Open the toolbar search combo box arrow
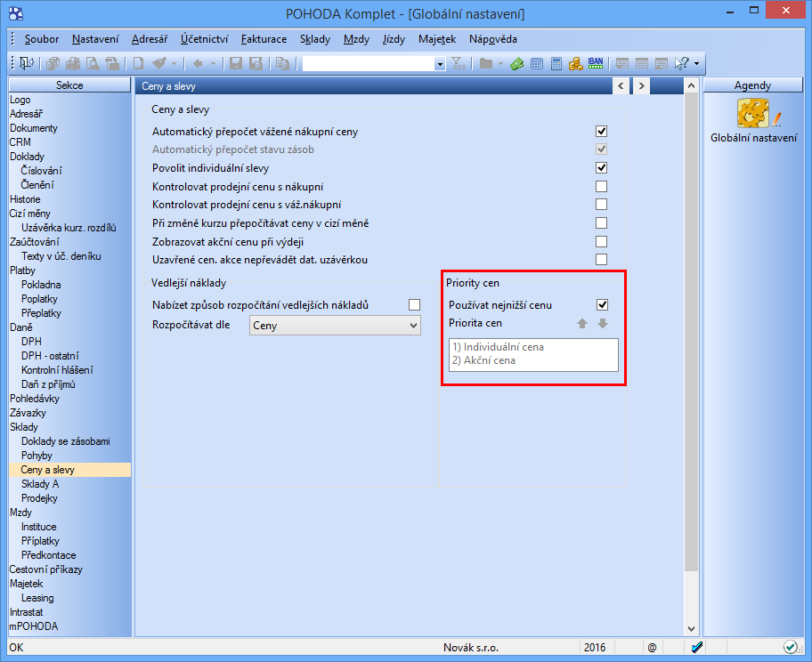Viewport: 812px width, 662px height. pyautogui.click(x=440, y=64)
